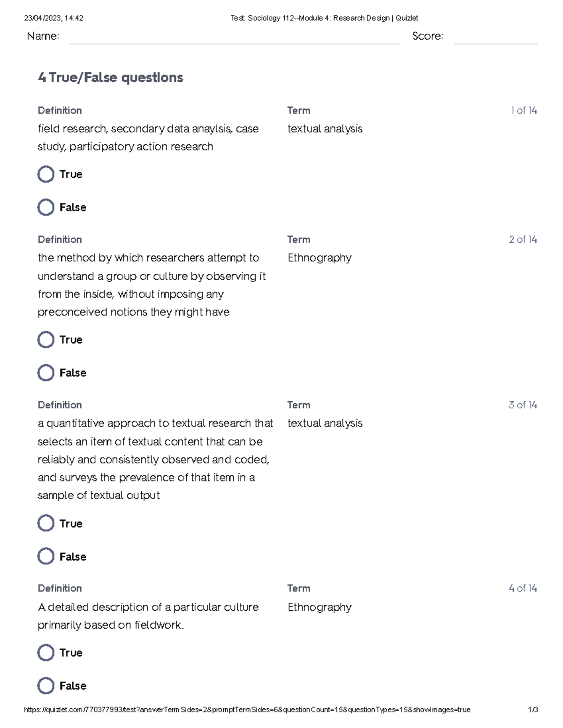Choose False for question 2 of 14
Image resolution: width=563 pixels, height=728 pixels.
pos(46,373)
